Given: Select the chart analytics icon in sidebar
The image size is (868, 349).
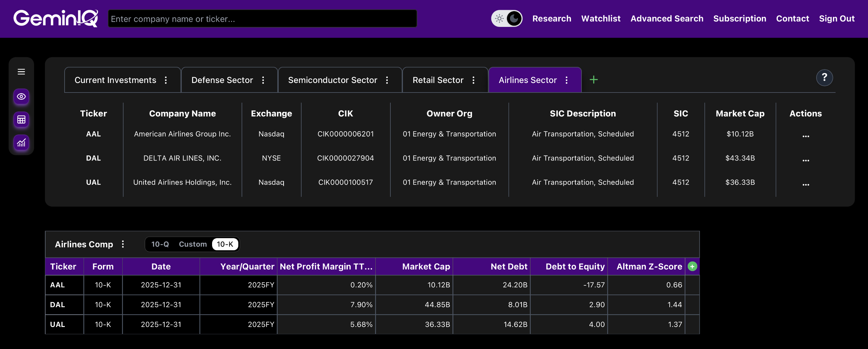Looking at the screenshot, I should coord(21,143).
